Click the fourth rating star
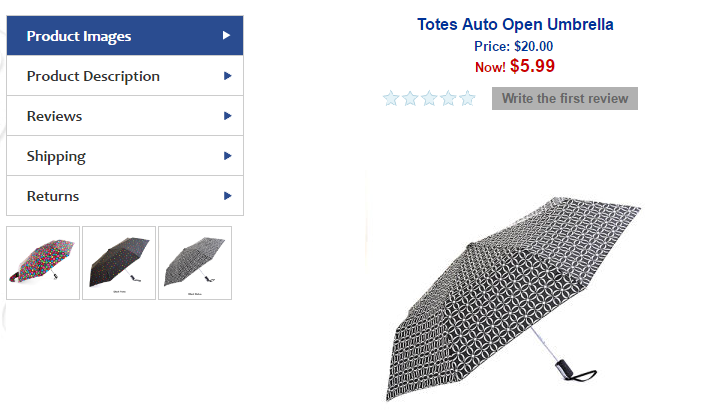Viewport: 723px width, 418px height. pyautogui.click(x=448, y=98)
